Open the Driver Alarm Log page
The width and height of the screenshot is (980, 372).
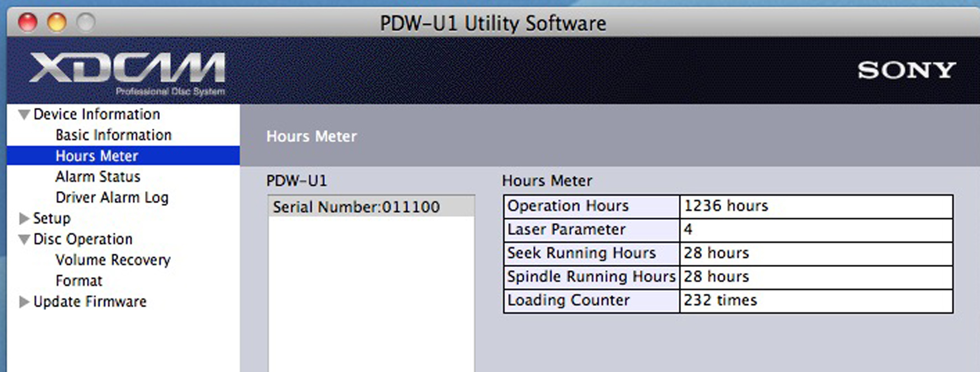coord(112,198)
